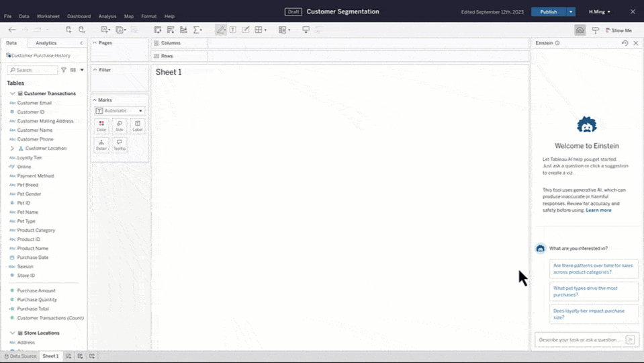Click the Einstein history reset icon
The width and height of the screenshot is (644, 363).
(x=625, y=43)
